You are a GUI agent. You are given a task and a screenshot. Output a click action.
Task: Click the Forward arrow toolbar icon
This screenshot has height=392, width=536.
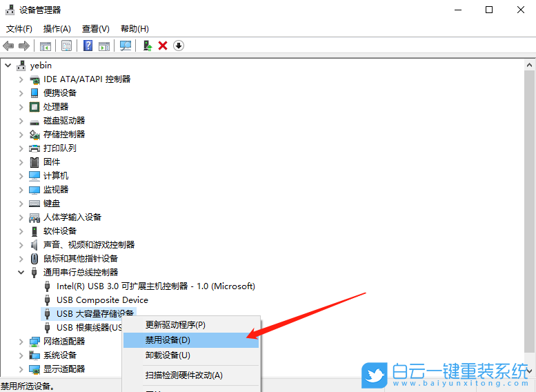point(24,46)
